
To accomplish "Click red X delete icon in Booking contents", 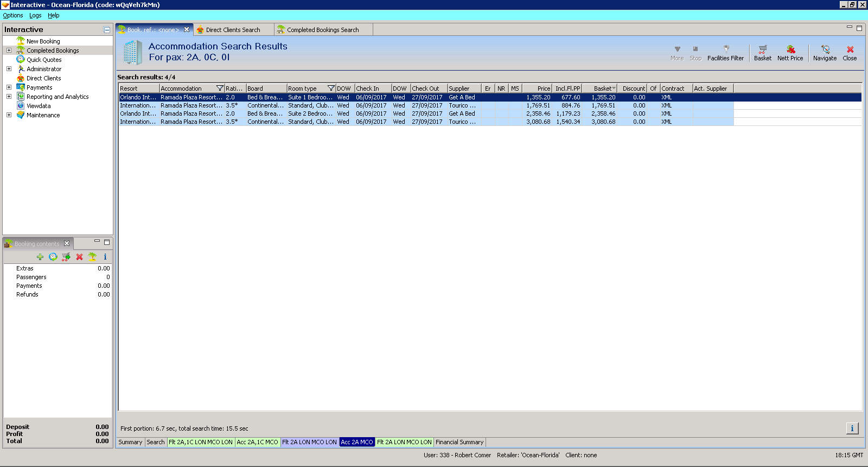I will click(79, 257).
